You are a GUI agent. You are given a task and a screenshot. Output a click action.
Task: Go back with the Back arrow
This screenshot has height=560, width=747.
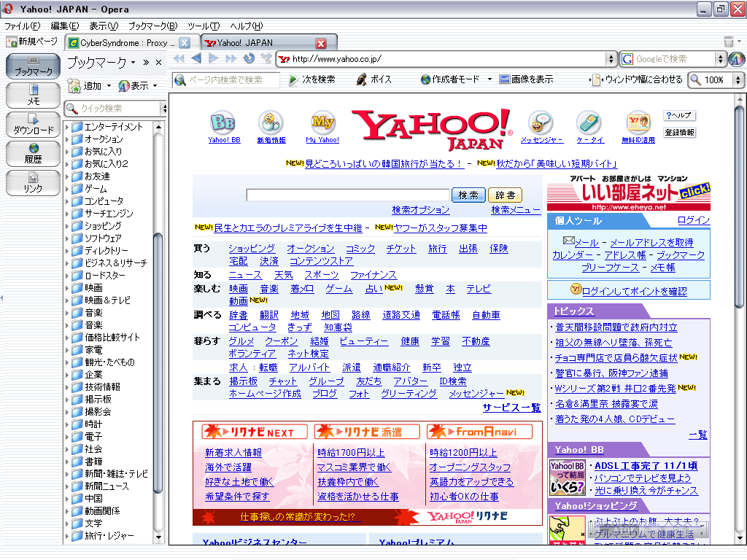196,58
